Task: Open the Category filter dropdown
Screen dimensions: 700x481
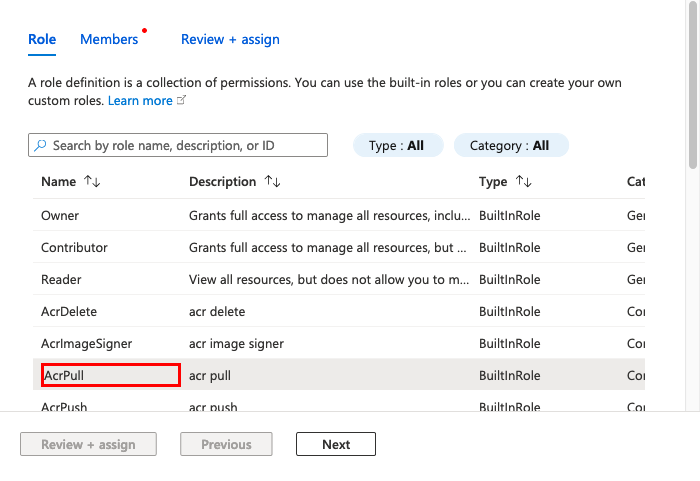Action: pyautogui.click(x=511, y=146)
